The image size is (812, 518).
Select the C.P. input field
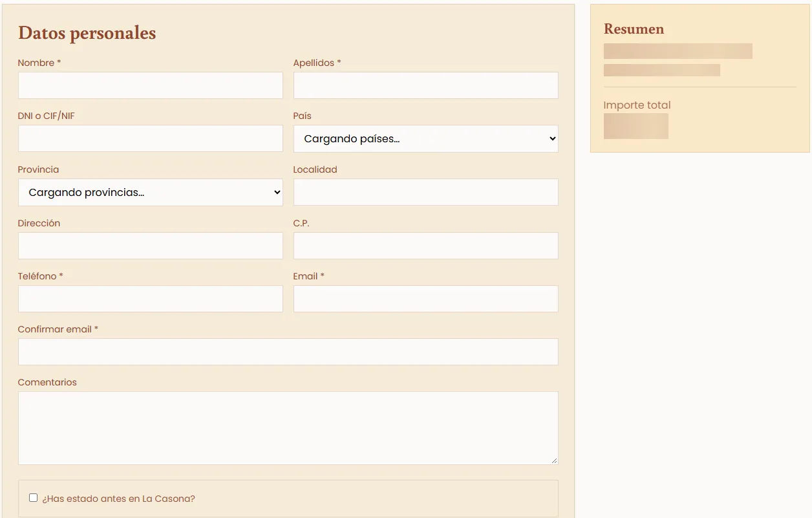[x=426, y=246]
